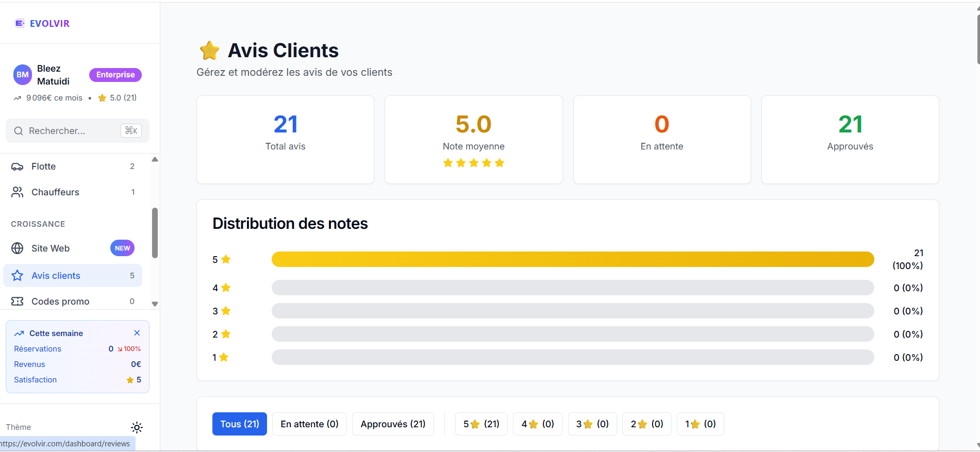Open the Site Web menu item
The height and width of the screenshot is (452, 980).
click(x=73, y=248)
